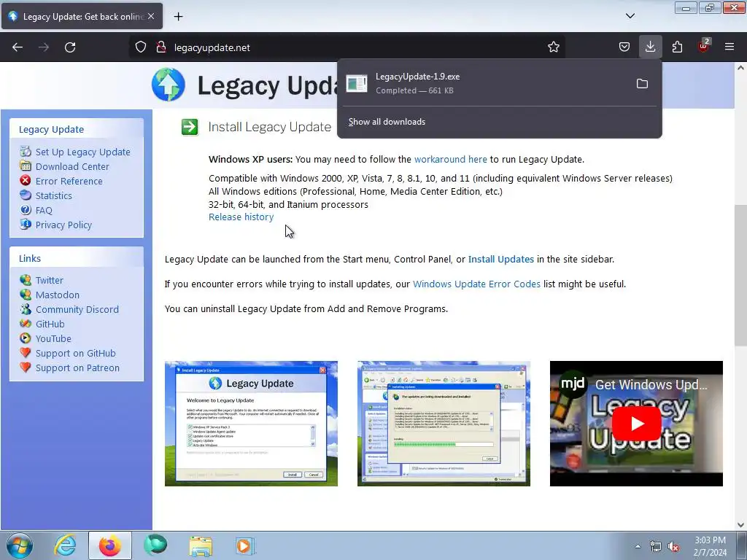
Task: Click the muted volume tray icon
Action: pyautogui.click(x=673, y=547)
